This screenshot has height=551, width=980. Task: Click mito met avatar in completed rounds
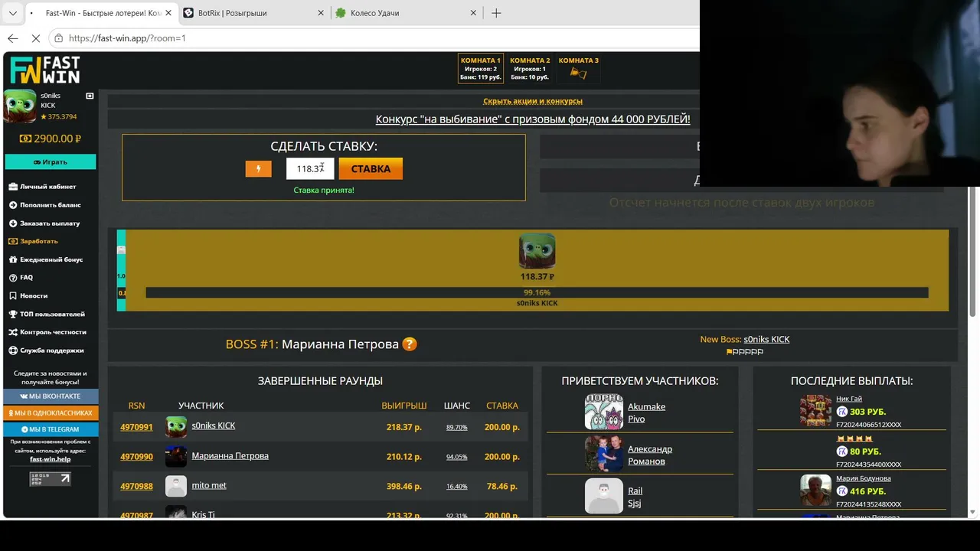[x=176, y=486]
